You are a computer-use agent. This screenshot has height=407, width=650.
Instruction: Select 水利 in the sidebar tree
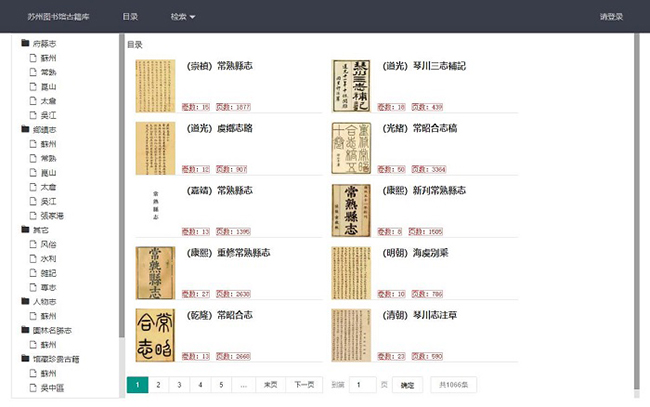coord(48,258)
